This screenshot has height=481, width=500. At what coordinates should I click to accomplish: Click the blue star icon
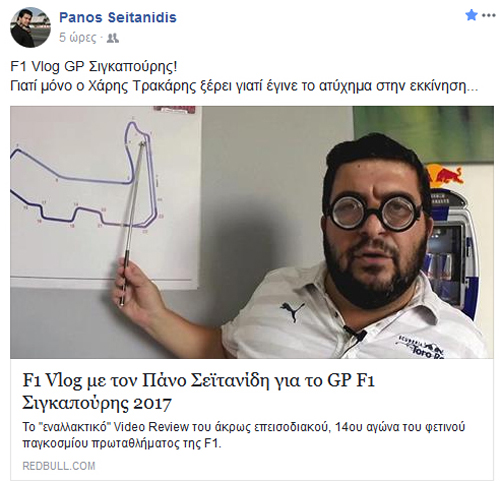click(x=471, y=15)
